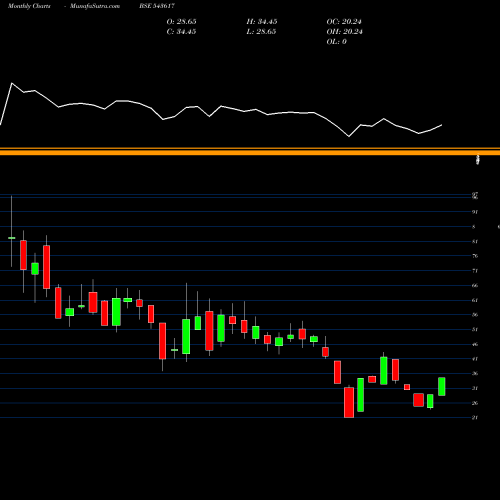Click the 26 price axis label
This screenshot has width=500, height=500.
click(x=475, y=403)
